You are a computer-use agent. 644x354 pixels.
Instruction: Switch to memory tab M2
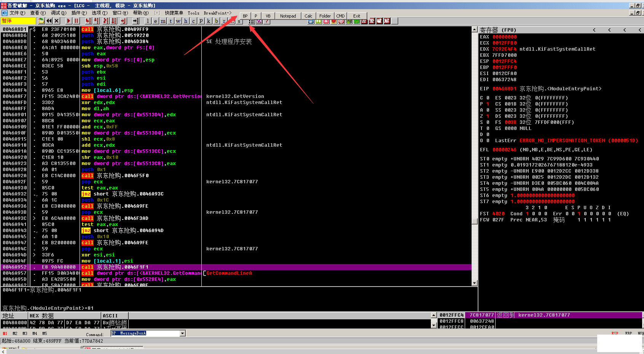pos(15,333)
